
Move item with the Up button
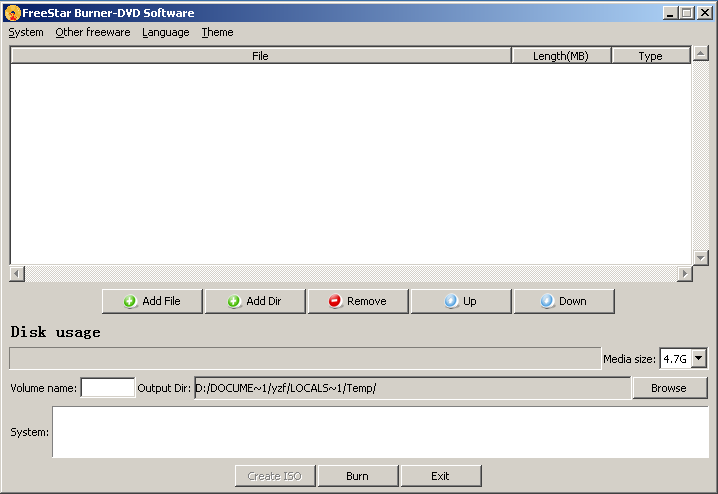[x=461, y=301]
